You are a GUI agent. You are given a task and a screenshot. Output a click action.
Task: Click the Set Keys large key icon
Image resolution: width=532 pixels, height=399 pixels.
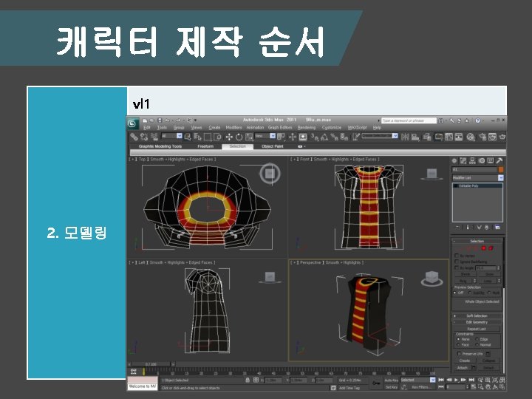coord(376,383)
